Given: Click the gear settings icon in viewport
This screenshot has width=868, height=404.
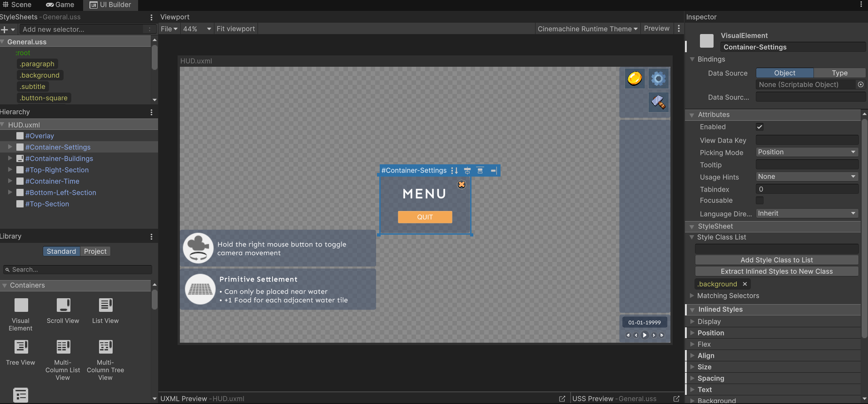Looking at the screenshot, I should coord(658,79).
